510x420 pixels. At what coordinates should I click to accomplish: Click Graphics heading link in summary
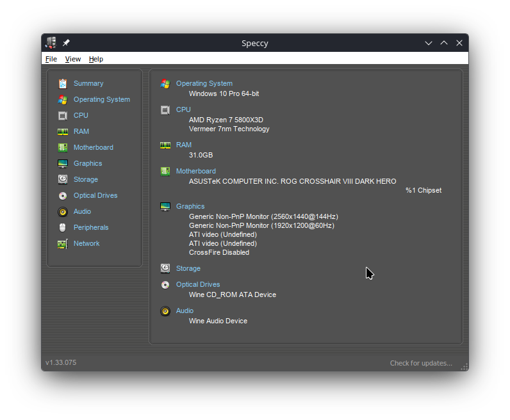pyautogui.click(x=190, y=206)
